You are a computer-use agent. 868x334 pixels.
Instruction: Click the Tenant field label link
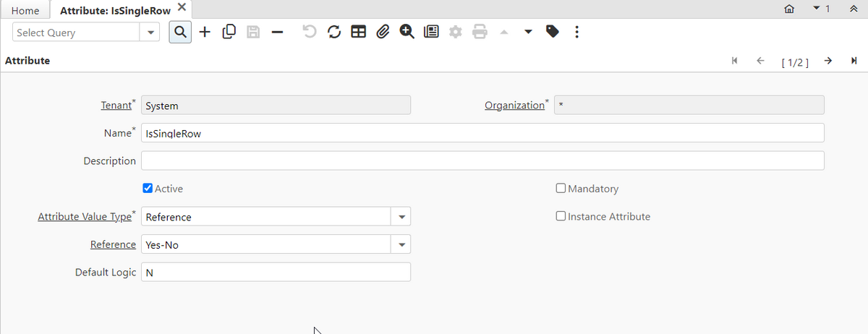click(x=116, y=106)
